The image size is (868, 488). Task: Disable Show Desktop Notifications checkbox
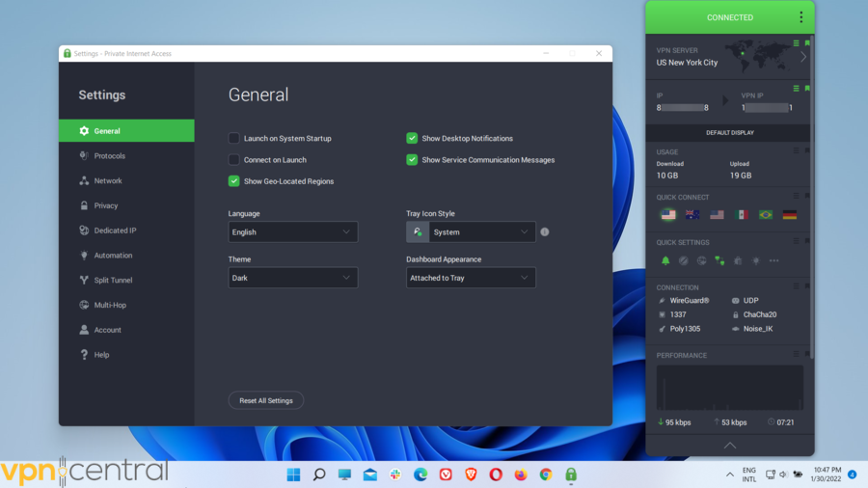coord(412,138)
